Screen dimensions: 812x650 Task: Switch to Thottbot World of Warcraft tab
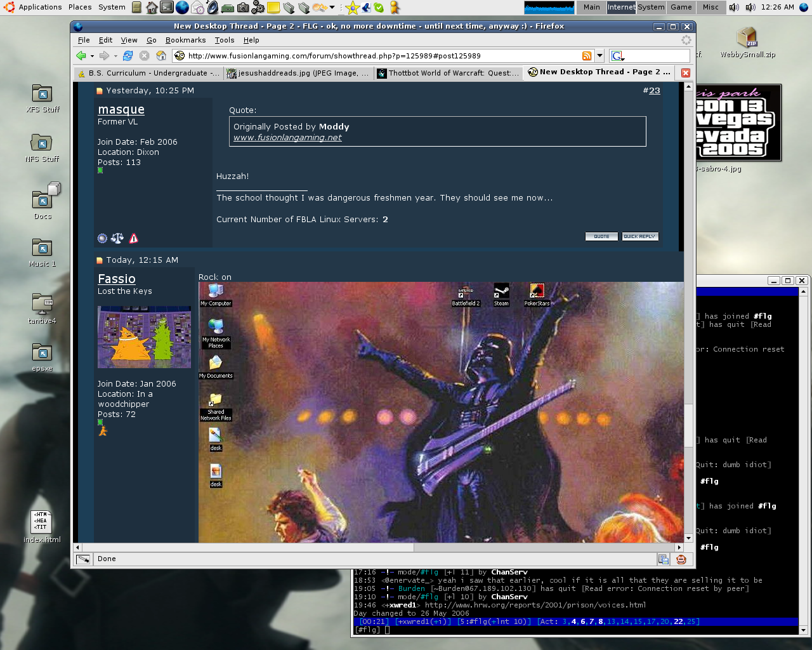(449, 73)
